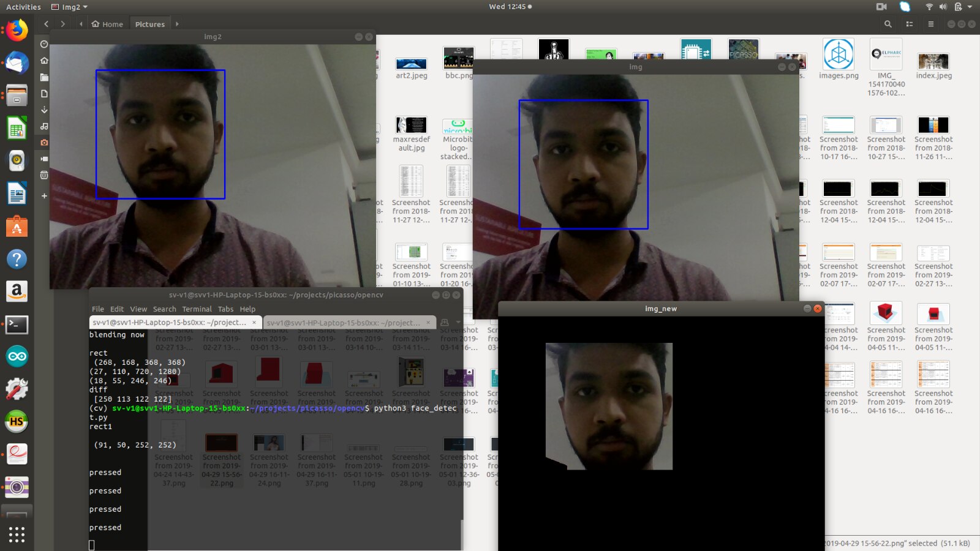
Task: Switch to the second terminal tab
Action: [344, 323]
